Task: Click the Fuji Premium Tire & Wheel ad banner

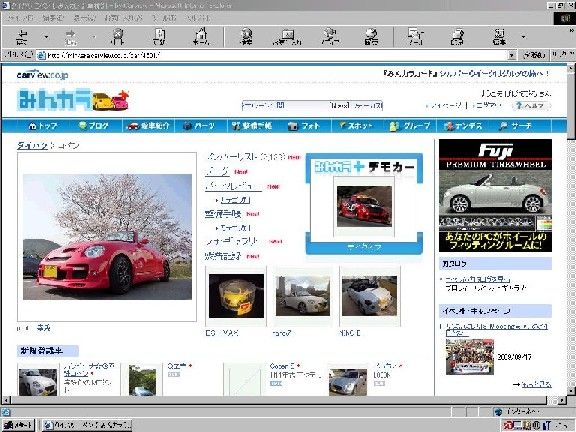Action: [495, 195]
